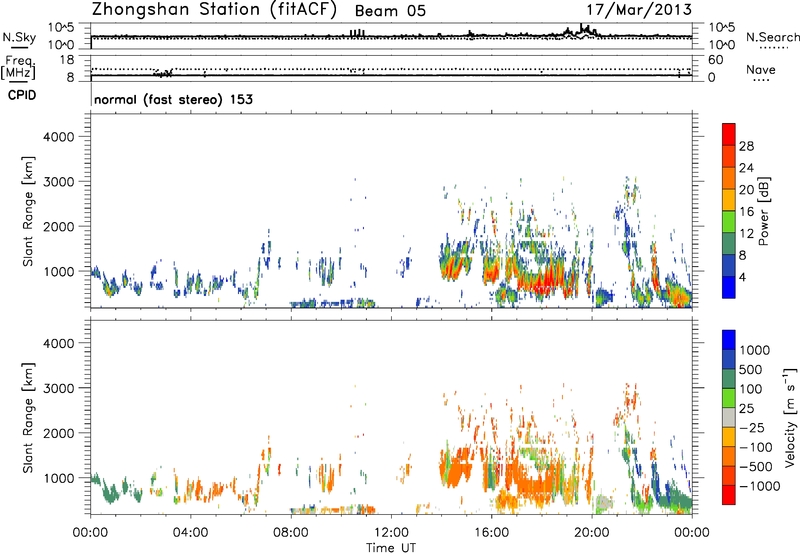The image size is (800, 554).
Task: Click the 'Zhongshan Station (fitACF)' title
Action: coord(214,10)
